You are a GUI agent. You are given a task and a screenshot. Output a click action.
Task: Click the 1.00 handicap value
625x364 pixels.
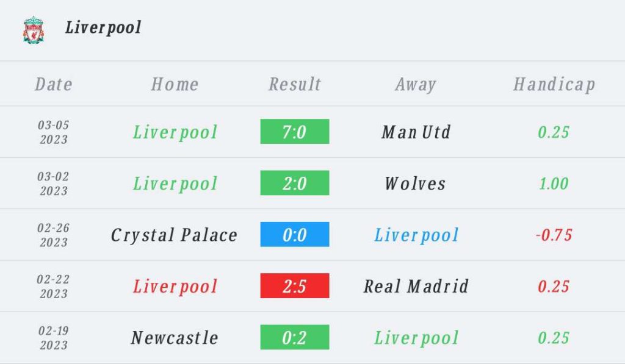(x=554, y=184)
